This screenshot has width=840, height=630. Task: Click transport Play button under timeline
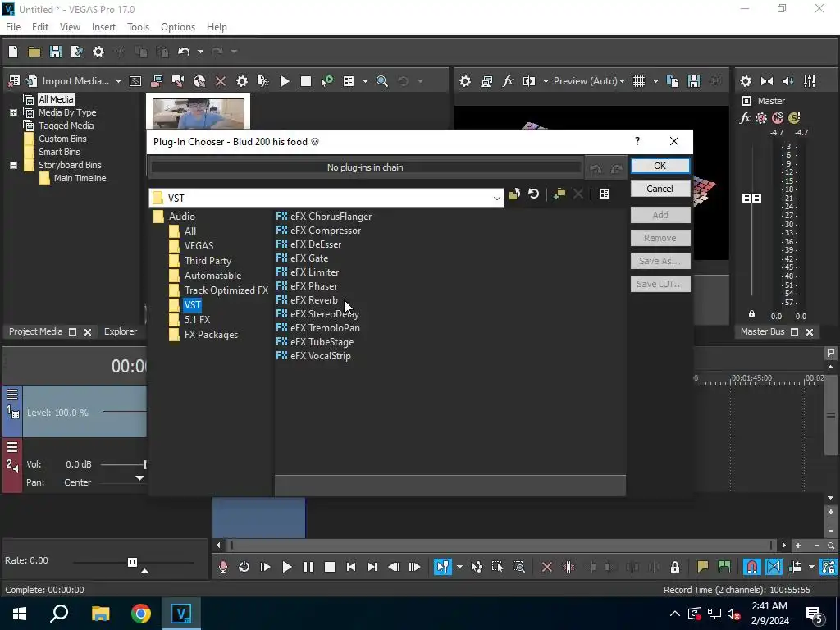286,567
